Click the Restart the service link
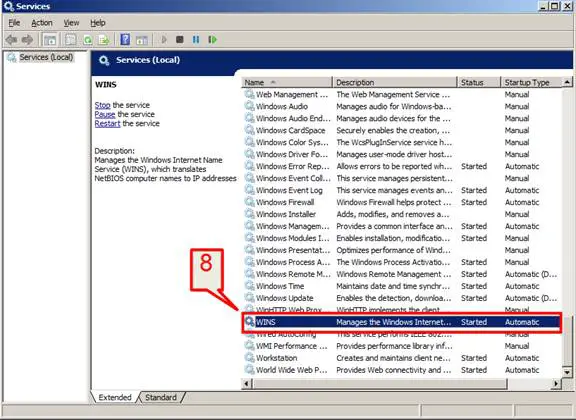This screenshot has width=576, height=420. [127, 123]
